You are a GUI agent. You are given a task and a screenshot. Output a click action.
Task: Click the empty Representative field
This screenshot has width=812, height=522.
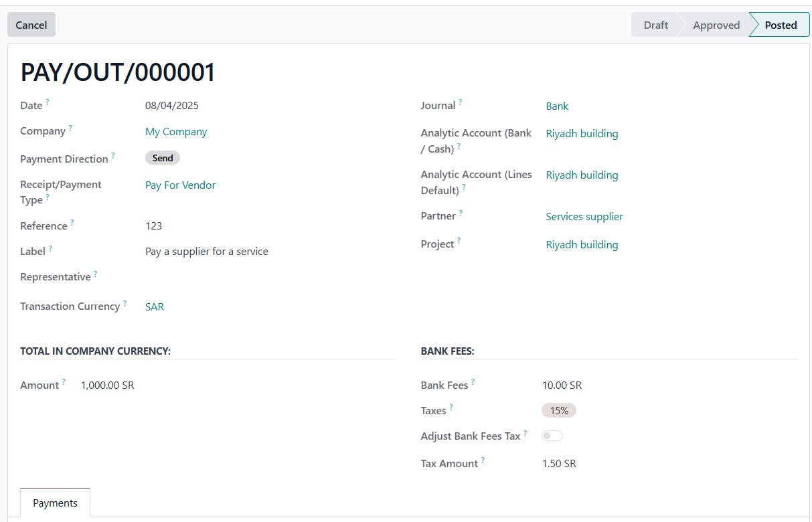click(x=270, y=277)
